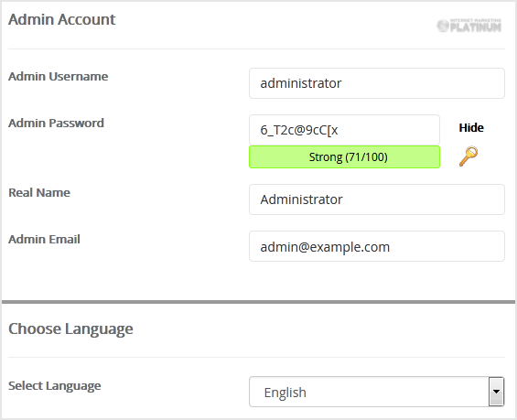
Task: Click the Real Name text box
Action: click(377, 199)
